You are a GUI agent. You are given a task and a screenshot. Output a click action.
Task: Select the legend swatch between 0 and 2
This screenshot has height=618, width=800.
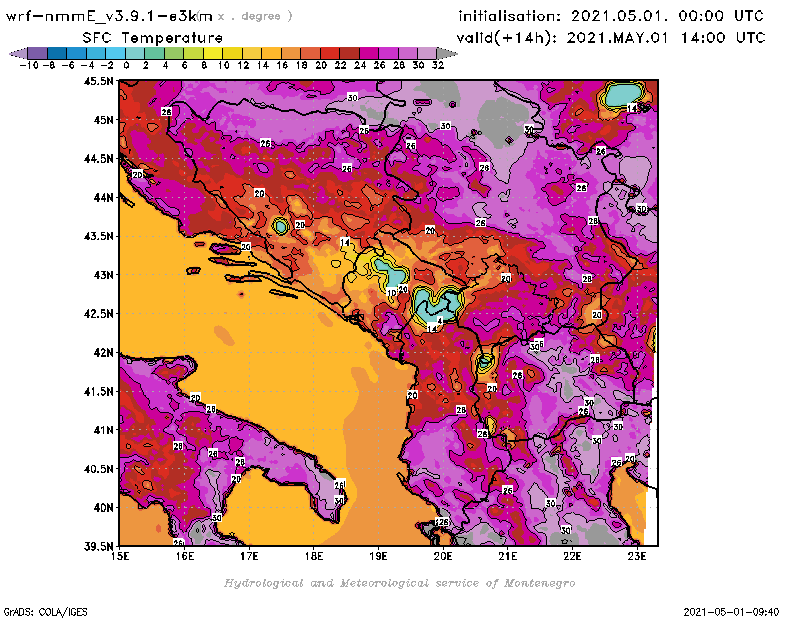tap(135, 53)
